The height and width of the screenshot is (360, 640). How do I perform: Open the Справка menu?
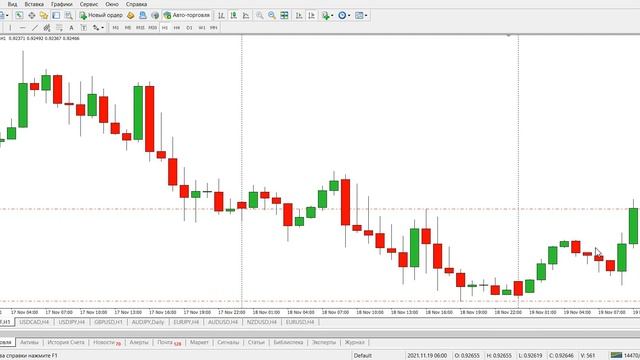[x=136, y=4]
